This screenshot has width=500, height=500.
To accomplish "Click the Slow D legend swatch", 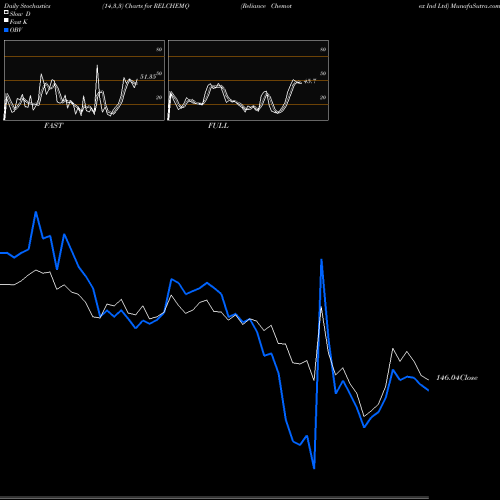I will click(6, 12).
